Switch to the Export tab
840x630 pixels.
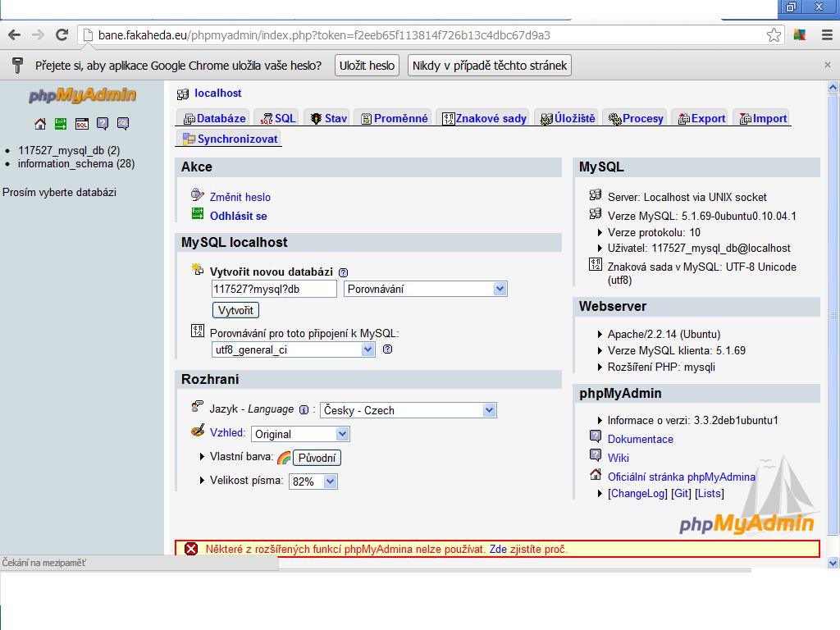click(x=701, y=118)
